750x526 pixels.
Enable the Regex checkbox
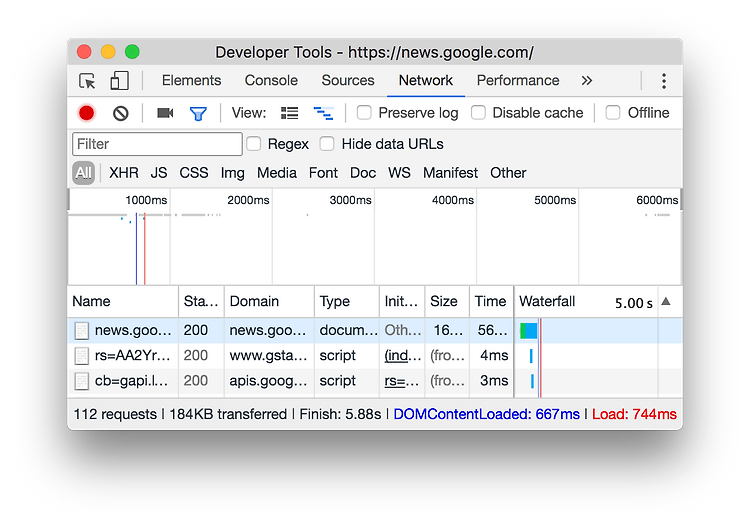pyautogui.click(x=254, y=144)
